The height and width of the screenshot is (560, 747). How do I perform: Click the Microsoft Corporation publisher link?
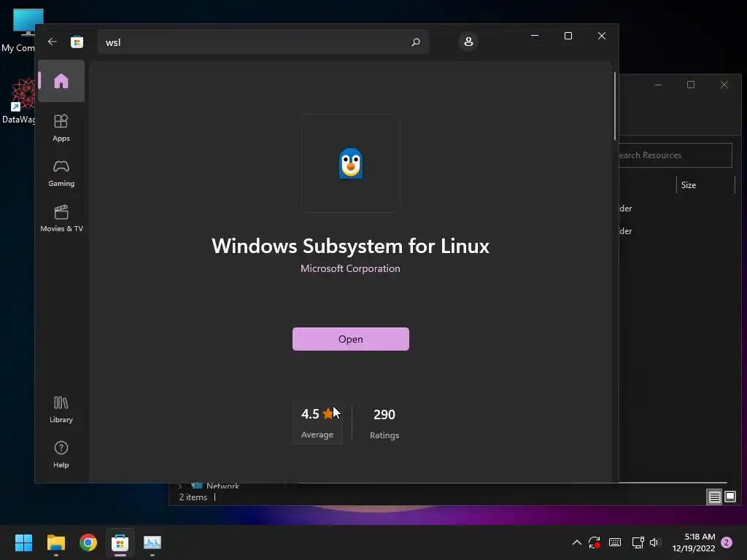(350, 268)
